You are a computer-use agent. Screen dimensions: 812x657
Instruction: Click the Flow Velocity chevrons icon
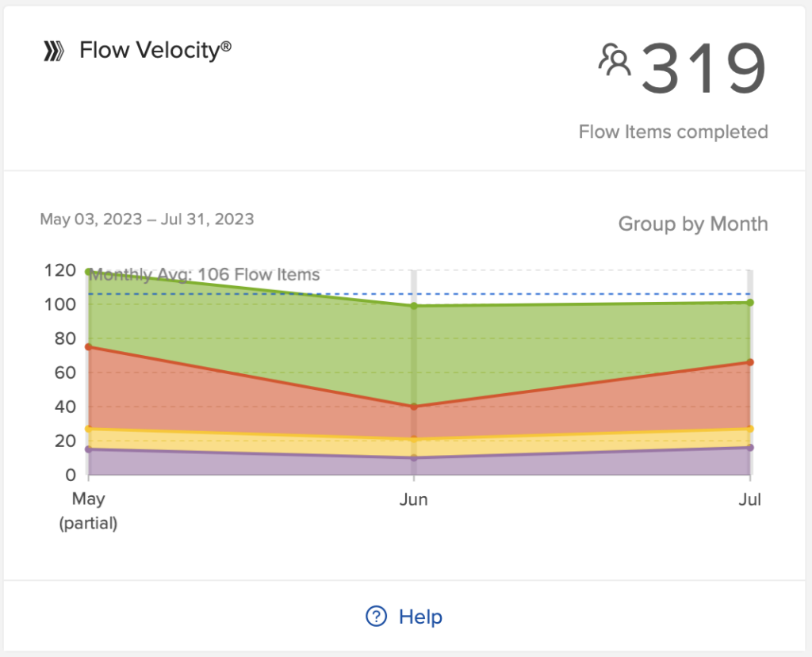pos(54,52)
